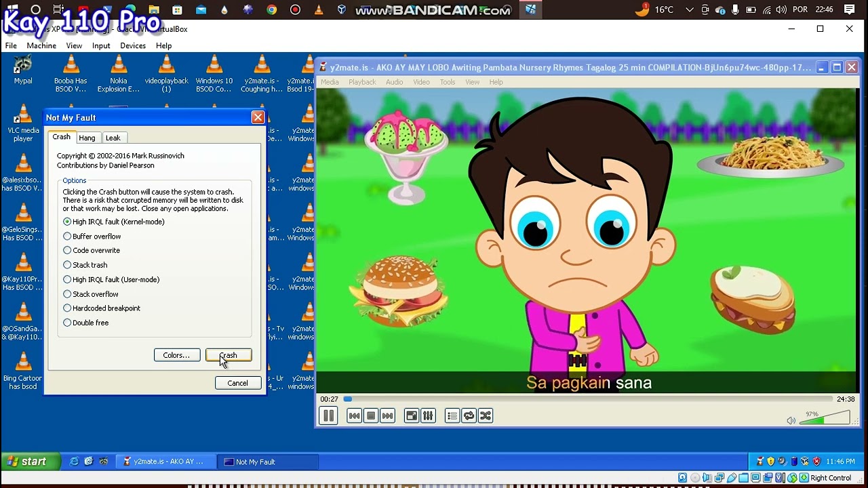Open the VLC View menu
This screenshot has width=868, height=488.
click(x=473, y=82)
